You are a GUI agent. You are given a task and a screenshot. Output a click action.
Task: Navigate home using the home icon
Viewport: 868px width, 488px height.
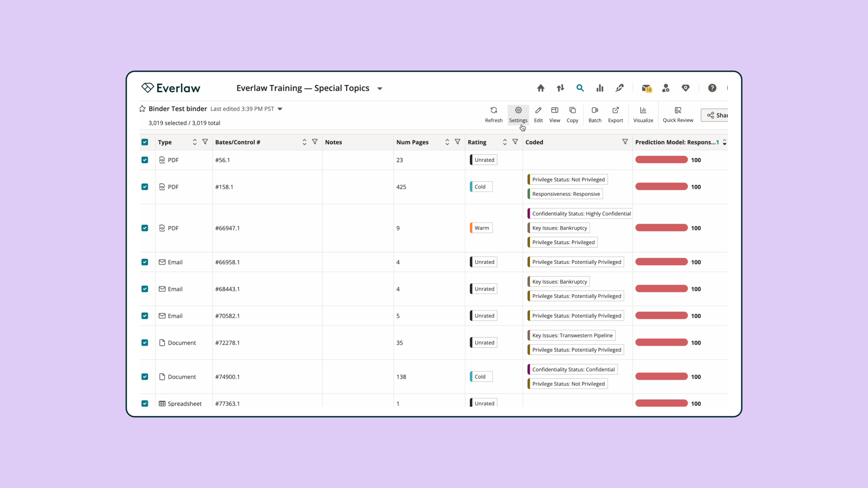click(541, 88)
